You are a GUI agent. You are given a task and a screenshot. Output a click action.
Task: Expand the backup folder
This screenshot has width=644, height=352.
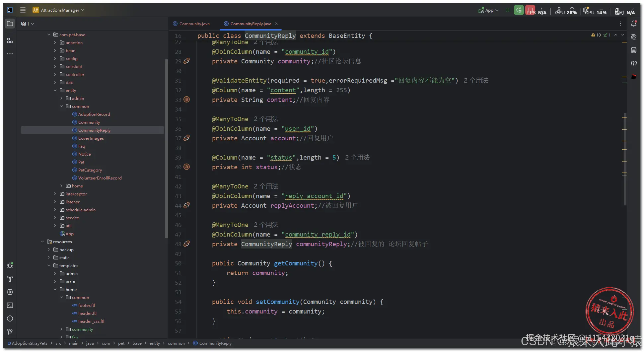click(x=49, y=249)
